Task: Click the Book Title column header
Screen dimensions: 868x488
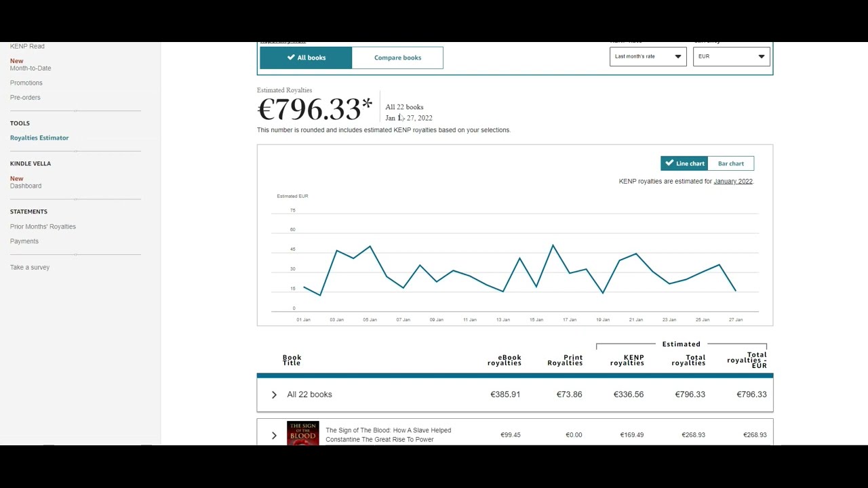Action: (292, 360)
